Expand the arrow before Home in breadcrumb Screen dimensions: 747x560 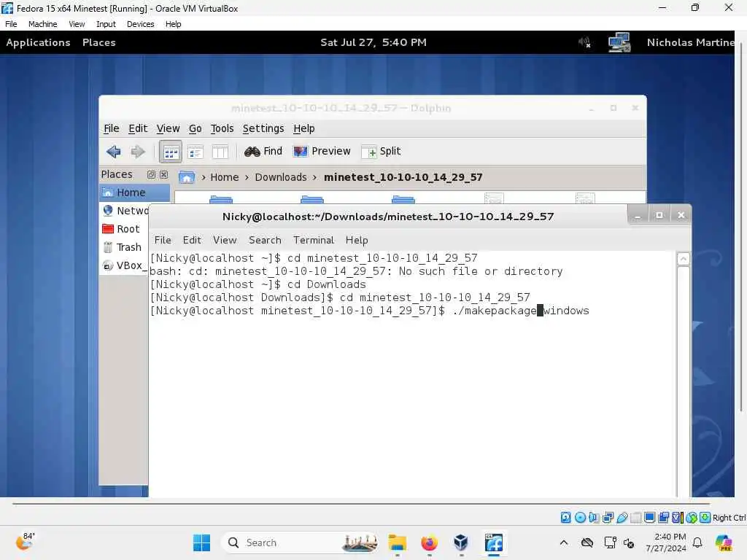point(204,178)
